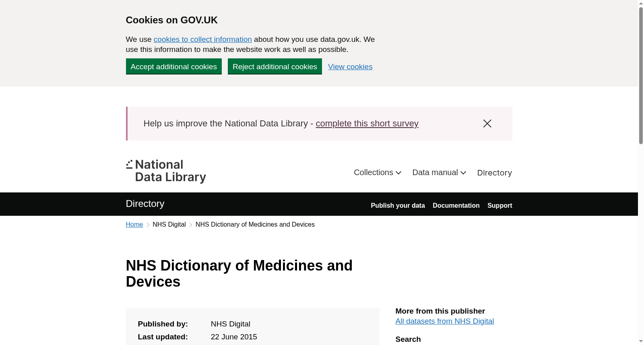Click the scrollbar down arrow
Viewport: 644px width, 345px height.
click(x=641, y=341)
